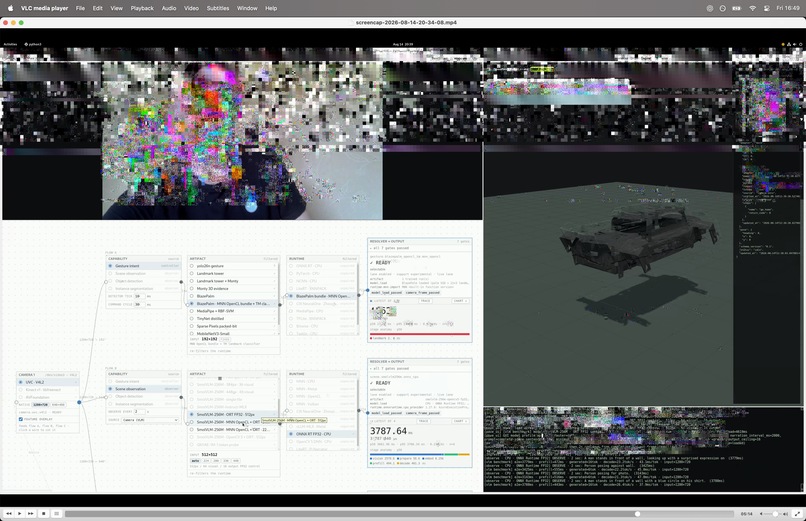Image resolution: width=806 pixels, height=521 pixels.
Task: Click Activities in the recorded desktop top bar
Action: click(x=10, y=44)
